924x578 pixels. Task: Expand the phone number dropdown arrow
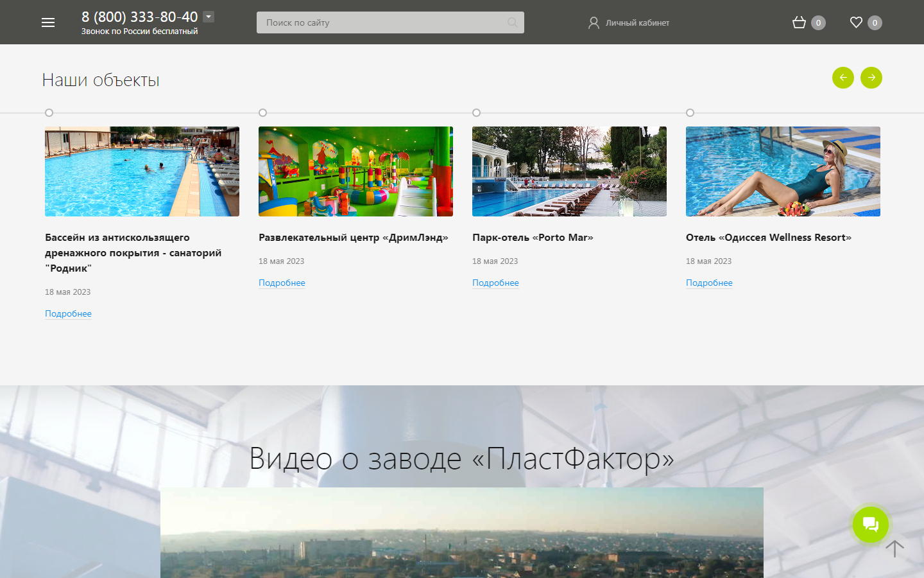pos(209,17)
